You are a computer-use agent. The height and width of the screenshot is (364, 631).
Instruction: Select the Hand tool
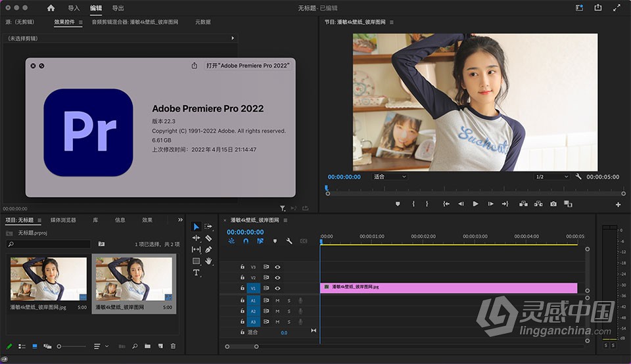coord(208,261)
